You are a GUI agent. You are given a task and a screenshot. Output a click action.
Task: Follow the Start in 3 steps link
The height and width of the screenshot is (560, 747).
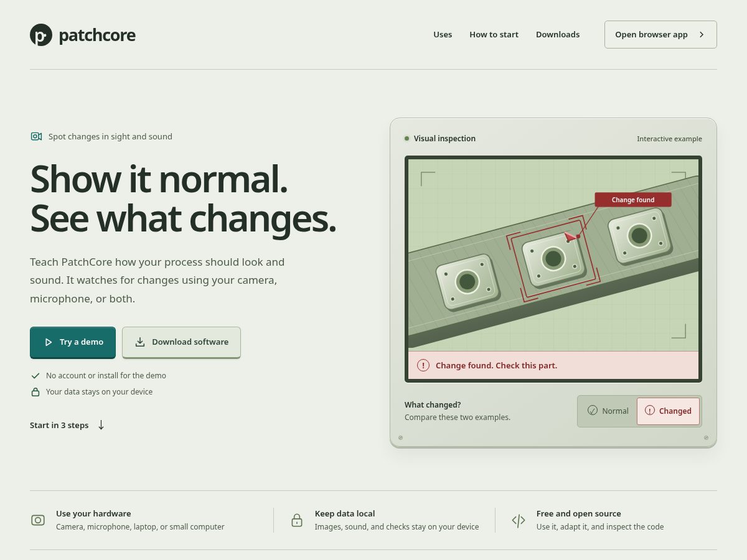67,425
